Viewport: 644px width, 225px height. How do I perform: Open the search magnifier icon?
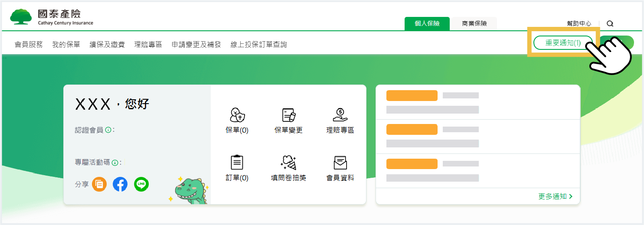coord(610,24)
